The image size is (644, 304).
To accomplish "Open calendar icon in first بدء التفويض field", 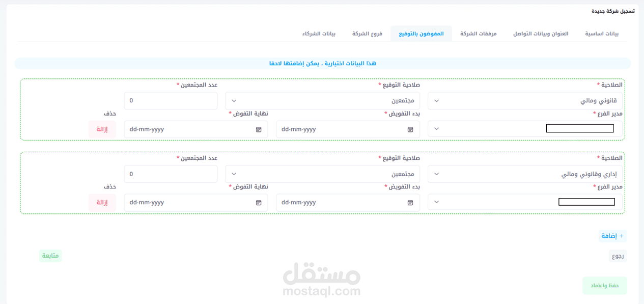I will [x=410, y=129].
